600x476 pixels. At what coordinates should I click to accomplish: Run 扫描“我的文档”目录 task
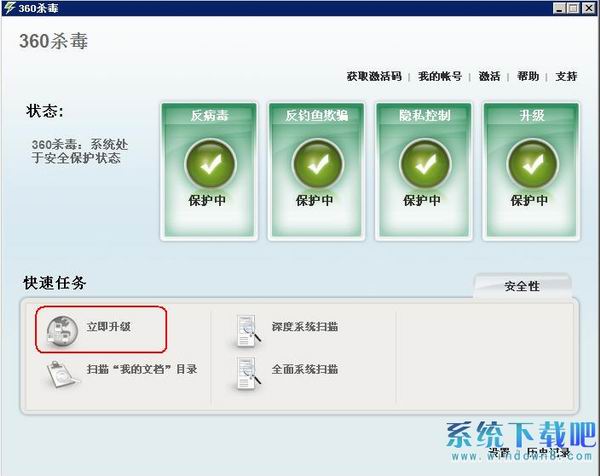click(142, 369)
